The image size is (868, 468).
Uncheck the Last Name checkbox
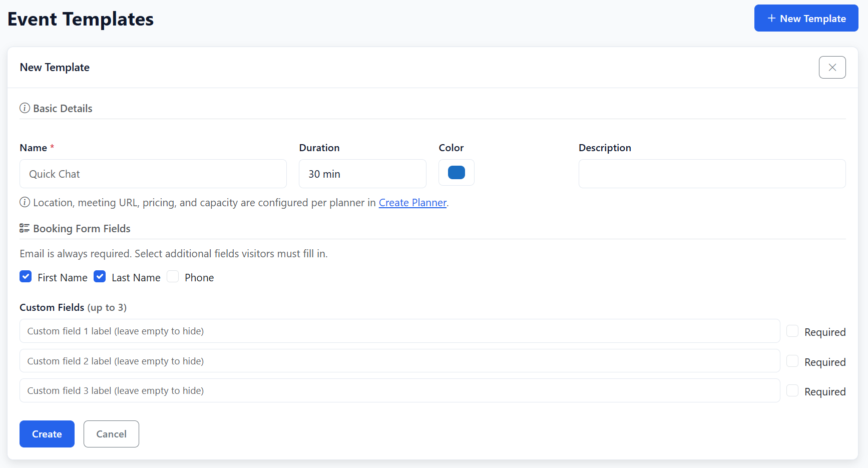pyautogui.click(x=100, y=276)
